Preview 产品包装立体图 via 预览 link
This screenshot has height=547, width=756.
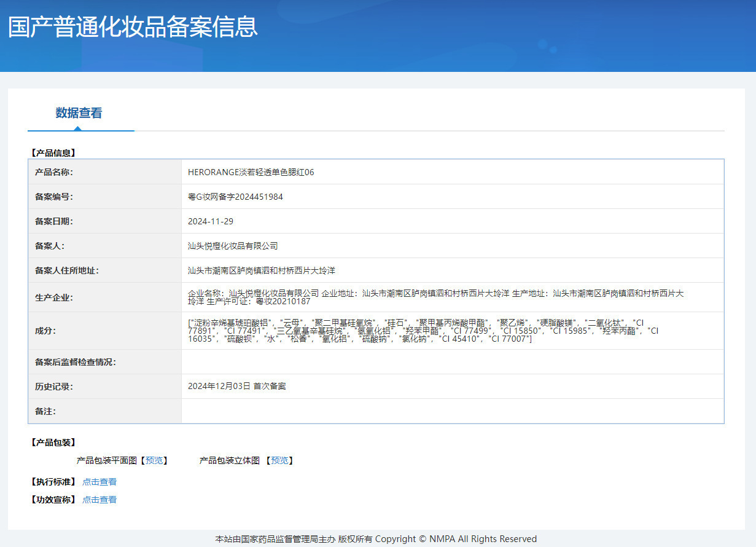point(280,460)
